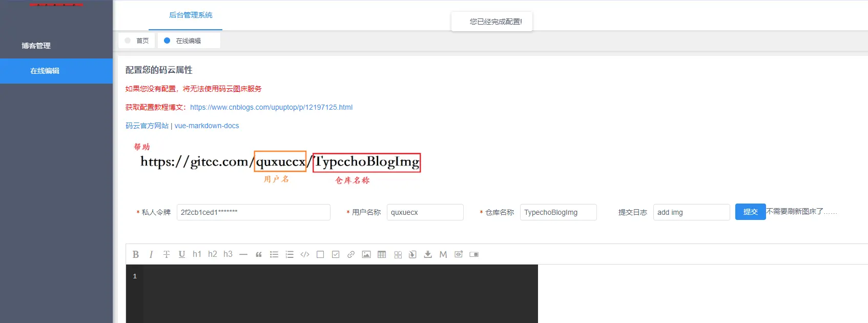Image resolution: width=868 pixels, height=323 pixels.
Task: Click the download icon in editor toolbar
Action: coord(428,254)
